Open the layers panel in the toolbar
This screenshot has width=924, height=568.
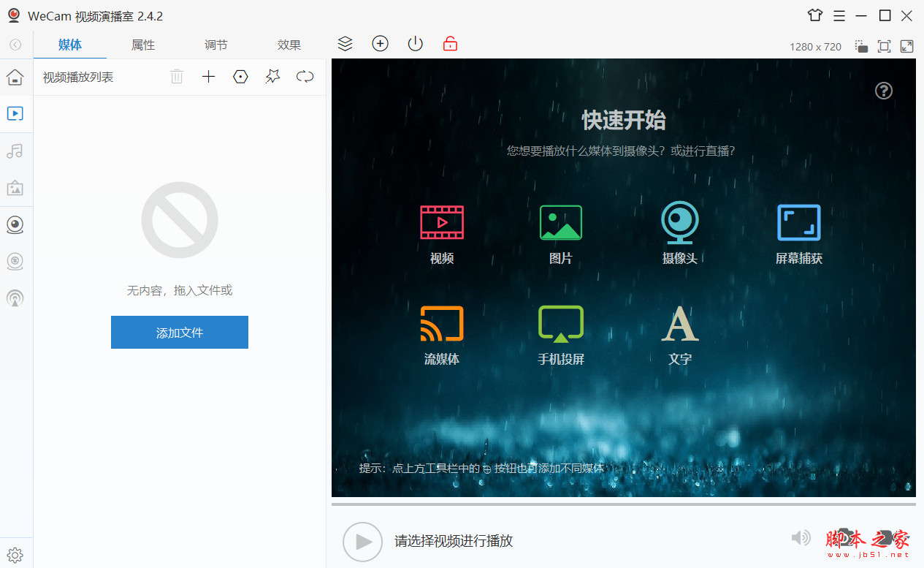pos(345,43)
